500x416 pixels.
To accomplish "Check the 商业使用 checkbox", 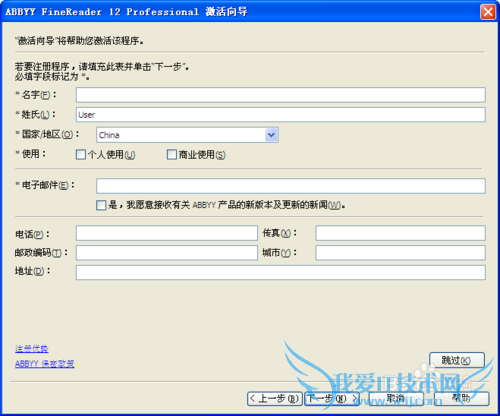I will click(x=172, y=155).
